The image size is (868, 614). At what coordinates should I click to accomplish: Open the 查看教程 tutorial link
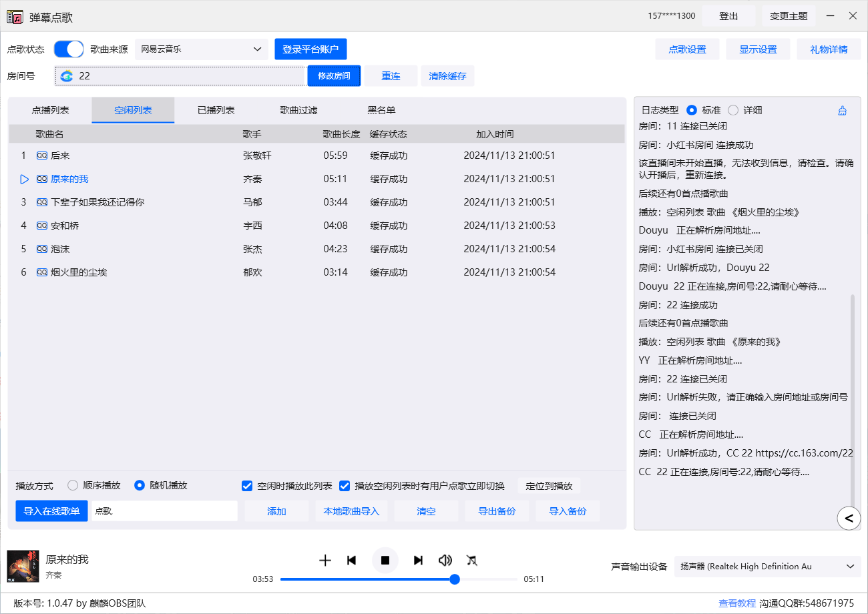pyautogui.click(x=737, y=602)
